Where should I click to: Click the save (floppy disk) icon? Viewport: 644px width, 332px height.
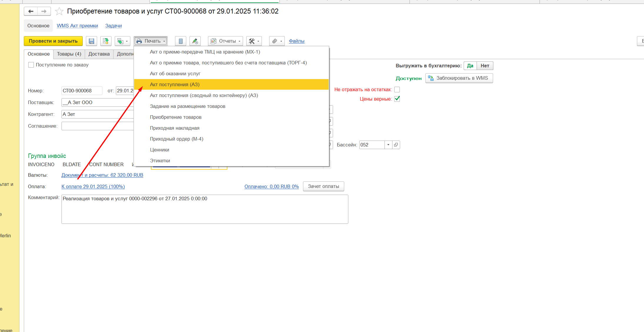[x=91, y=41]
